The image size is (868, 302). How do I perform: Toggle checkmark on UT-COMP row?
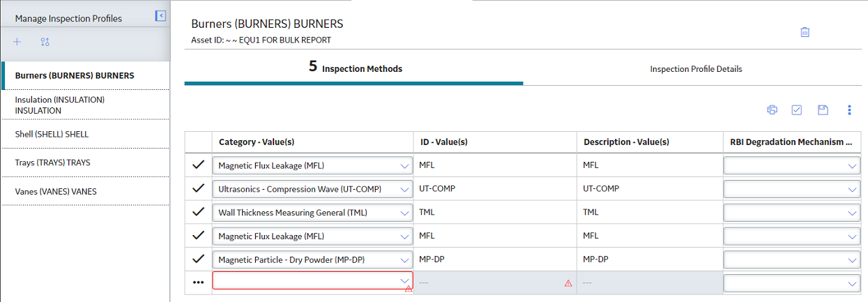click(x=199, y=188)
